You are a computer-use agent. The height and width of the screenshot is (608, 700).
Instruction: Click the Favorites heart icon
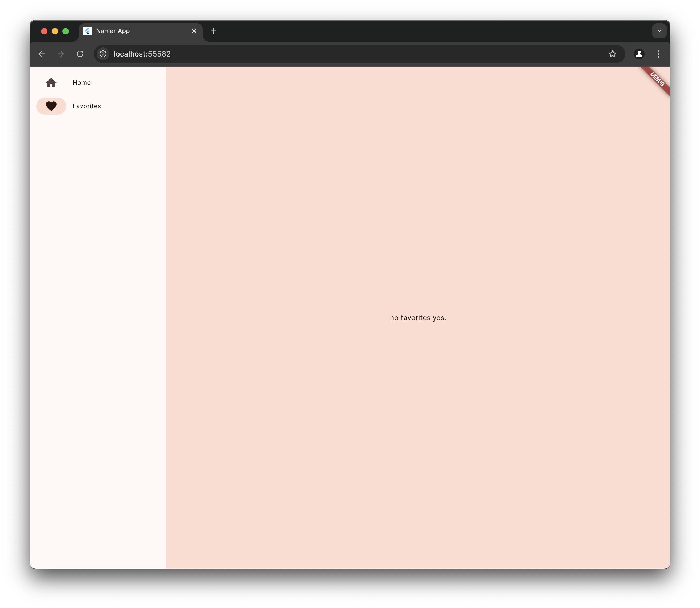tap(51, 106)
